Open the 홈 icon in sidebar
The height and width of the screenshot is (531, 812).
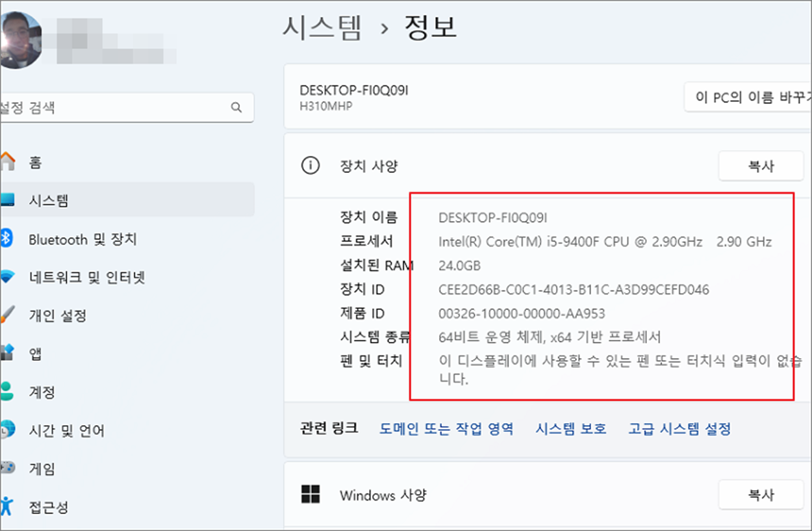(6, 161)
